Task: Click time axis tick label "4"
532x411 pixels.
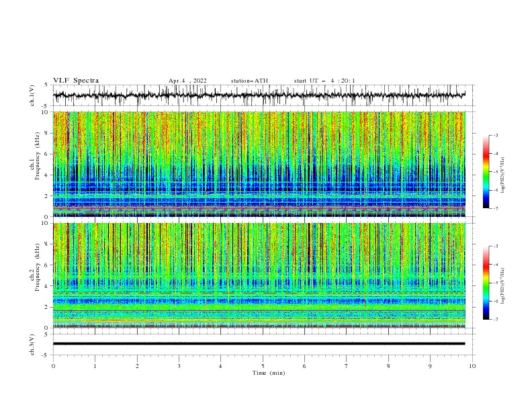Action: click(220, 366)
